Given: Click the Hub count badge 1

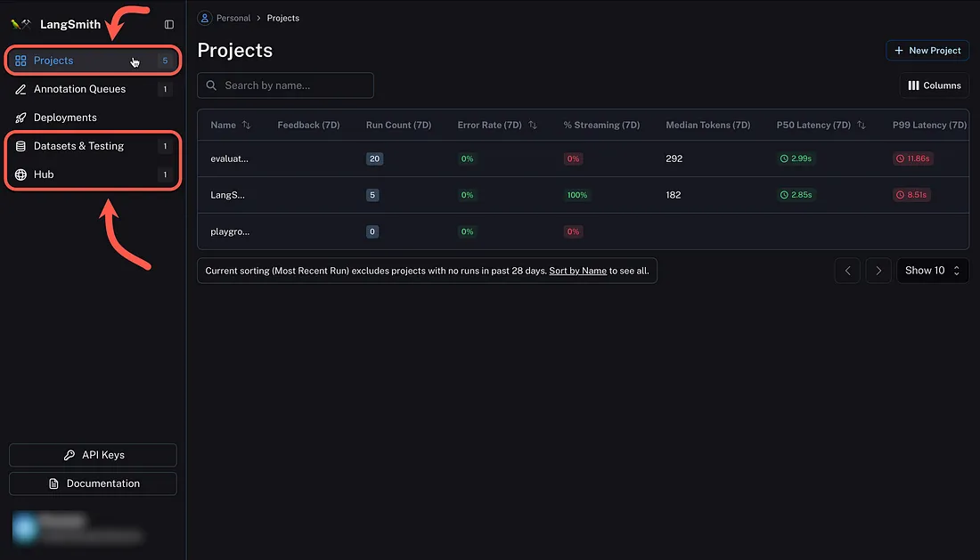Looking at the screenshot, I should tap(165, 174).
